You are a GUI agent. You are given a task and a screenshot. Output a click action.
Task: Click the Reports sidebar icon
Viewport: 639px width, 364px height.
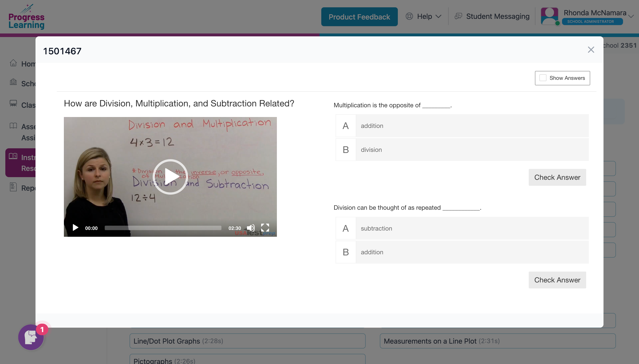coord(13,187)
